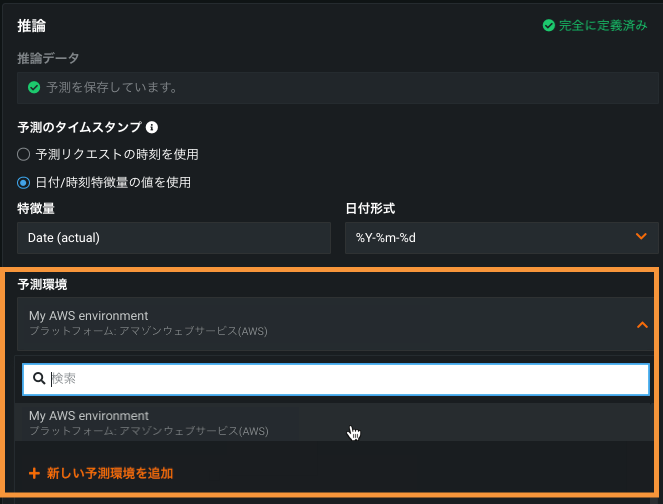
Task: Select the 予測リクエストの時刻を使用 radio button
Action: [24, 155]
